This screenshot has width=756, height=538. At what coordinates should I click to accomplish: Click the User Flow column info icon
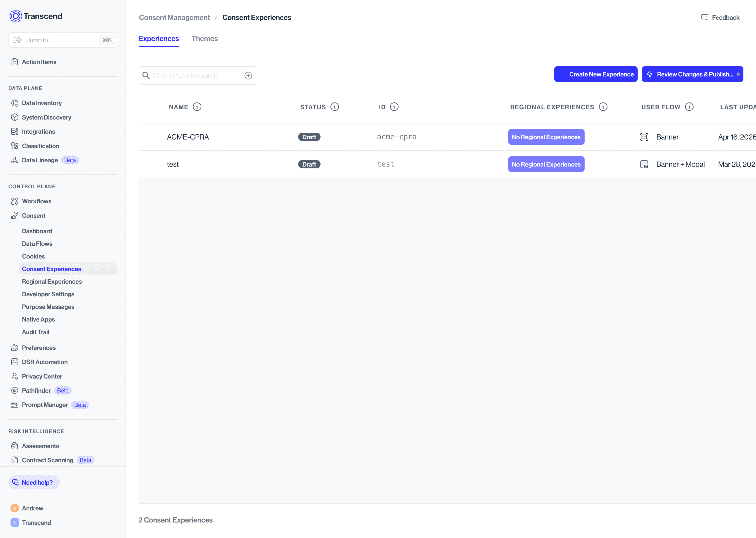[689, 107]
